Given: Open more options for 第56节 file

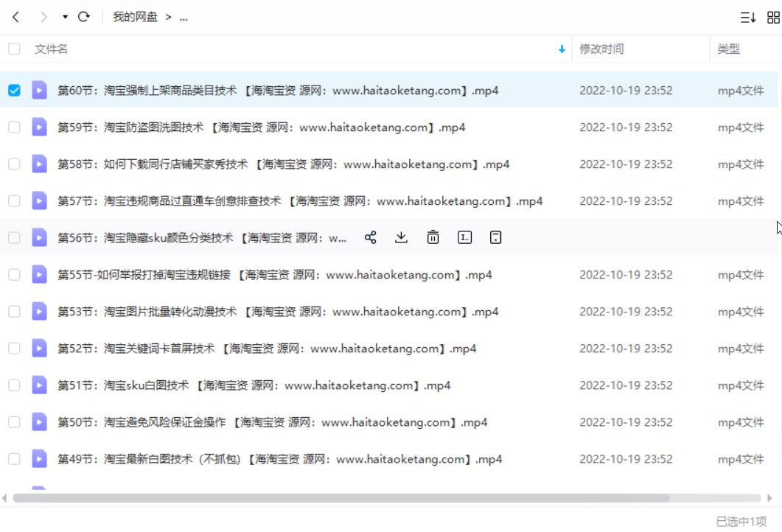Looking at the screenshot, I should coord(495,237).
